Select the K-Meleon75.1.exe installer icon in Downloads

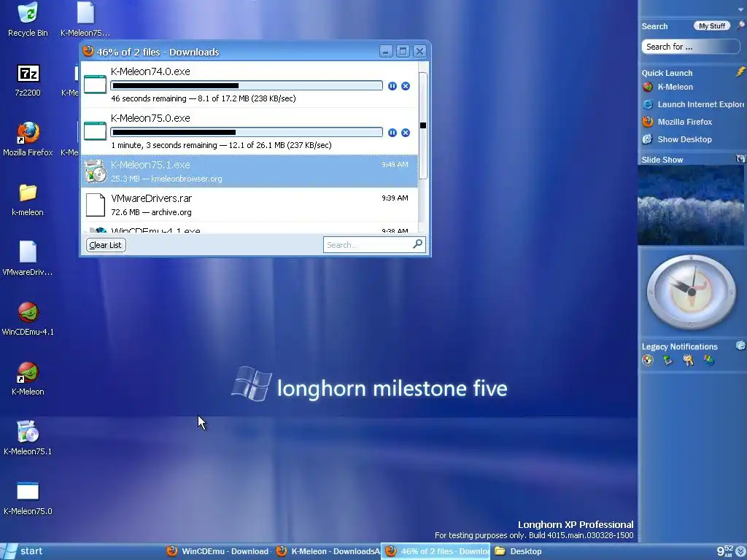click(96, 171)
